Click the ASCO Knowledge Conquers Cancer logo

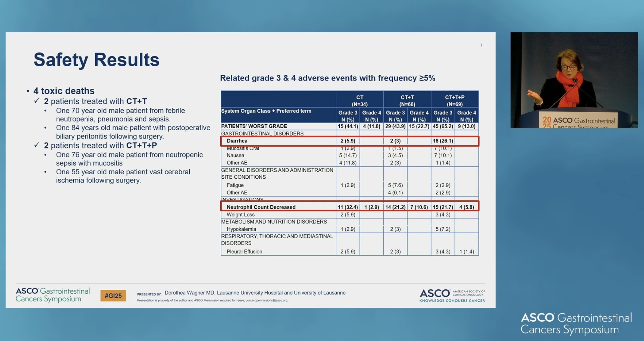pyautogui.click(x=452, y=296)
